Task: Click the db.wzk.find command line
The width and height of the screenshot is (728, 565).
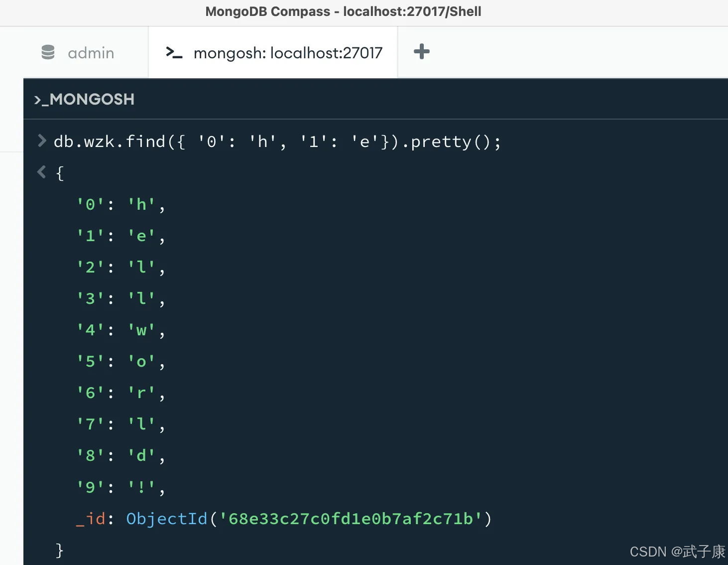Action: (x=277, y=142)
